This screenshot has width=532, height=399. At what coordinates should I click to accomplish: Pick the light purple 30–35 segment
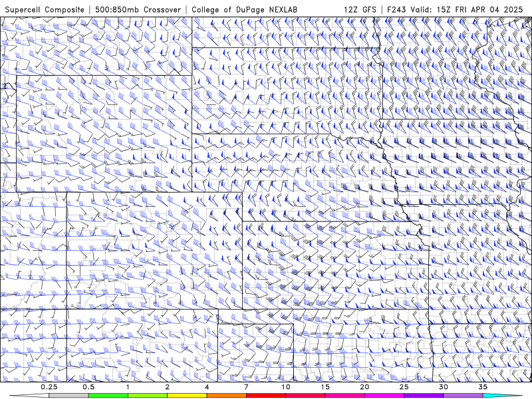point(463,396)
